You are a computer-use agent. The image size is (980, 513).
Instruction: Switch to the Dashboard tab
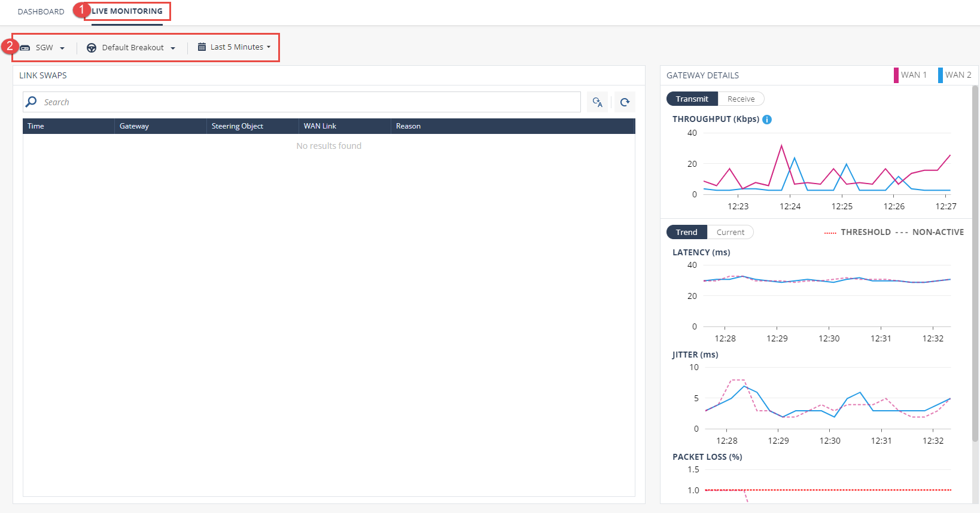point(41,11)
